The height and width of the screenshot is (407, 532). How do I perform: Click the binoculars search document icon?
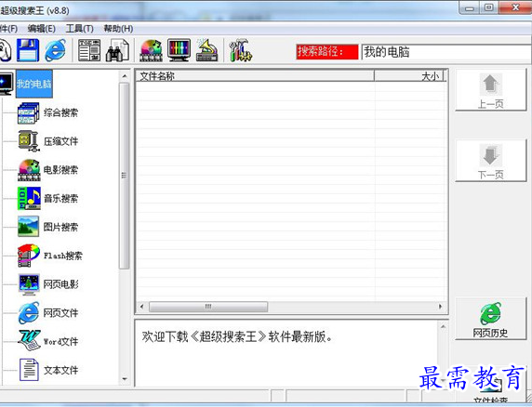[x=117, y=50]
